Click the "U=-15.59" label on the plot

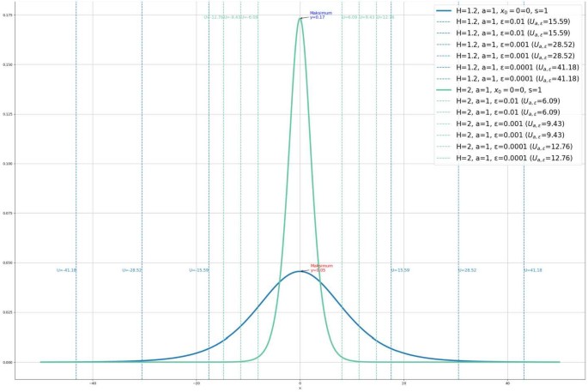click(199, 270)
